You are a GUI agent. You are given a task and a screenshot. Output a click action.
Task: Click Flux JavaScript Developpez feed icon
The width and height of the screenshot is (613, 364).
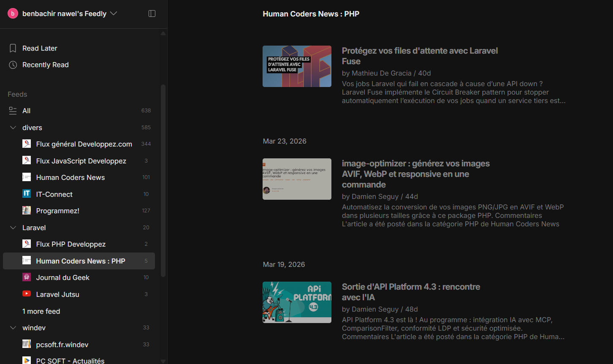tap(27, 161)
